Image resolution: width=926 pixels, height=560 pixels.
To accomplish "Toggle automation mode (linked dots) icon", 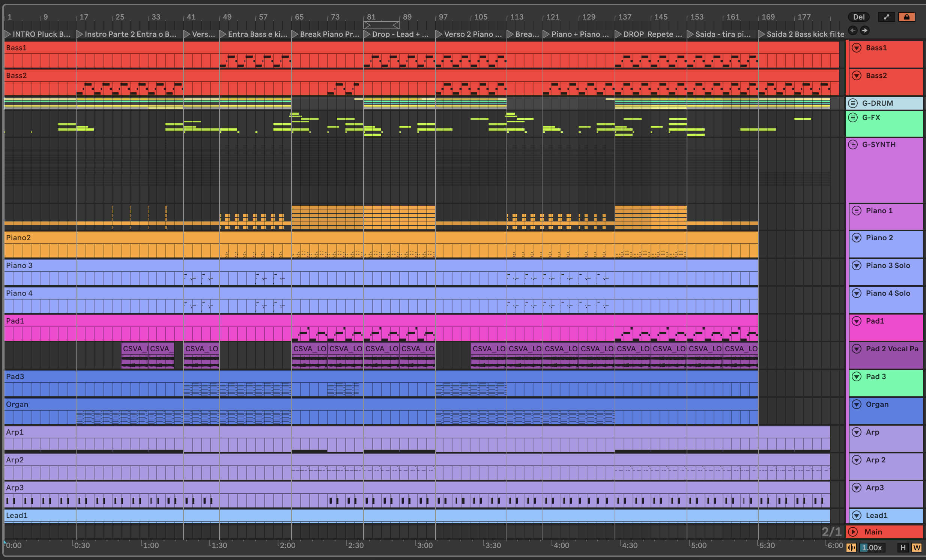I will pos(886,17).
